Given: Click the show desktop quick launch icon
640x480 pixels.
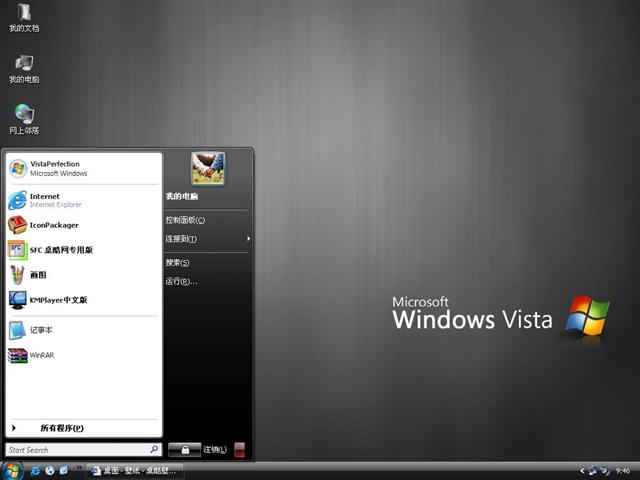Looking at the screenshot, I should [64, 471].
